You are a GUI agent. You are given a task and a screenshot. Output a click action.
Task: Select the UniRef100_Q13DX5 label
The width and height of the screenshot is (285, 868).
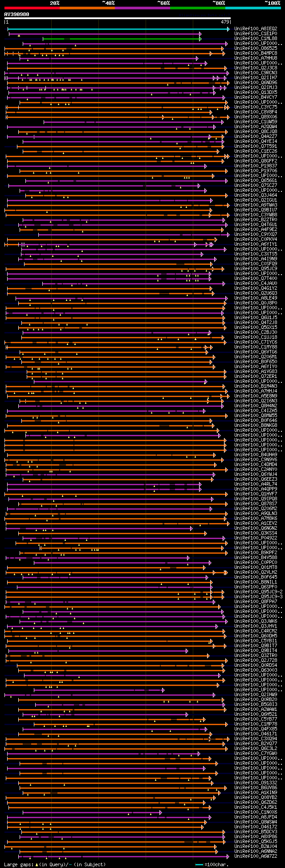[x=256, y=92]
